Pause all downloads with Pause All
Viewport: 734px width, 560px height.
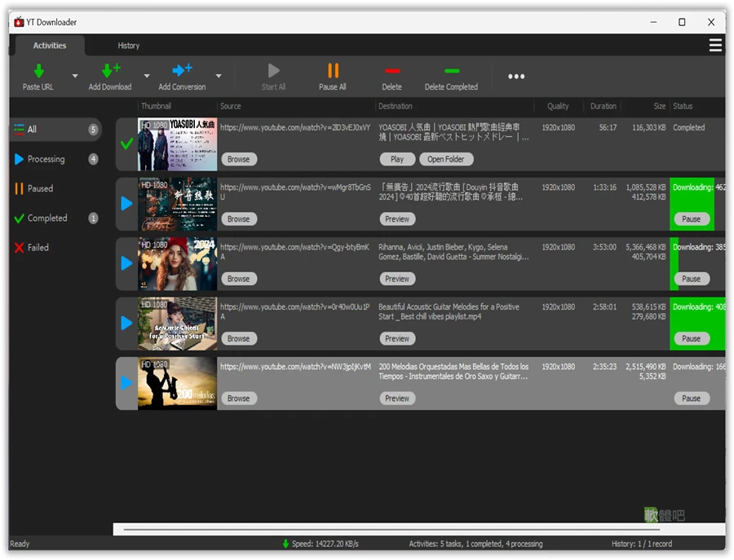click(x=333, y=77)
